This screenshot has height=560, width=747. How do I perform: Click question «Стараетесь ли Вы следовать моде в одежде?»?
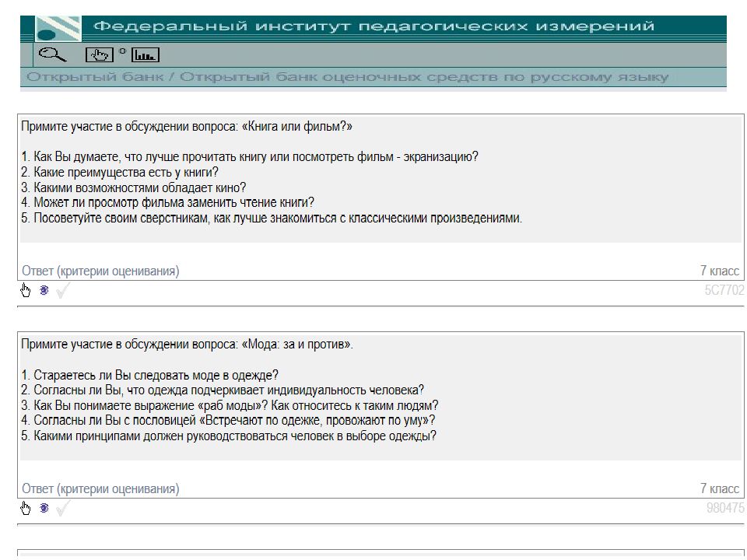[x=149, y=375]
